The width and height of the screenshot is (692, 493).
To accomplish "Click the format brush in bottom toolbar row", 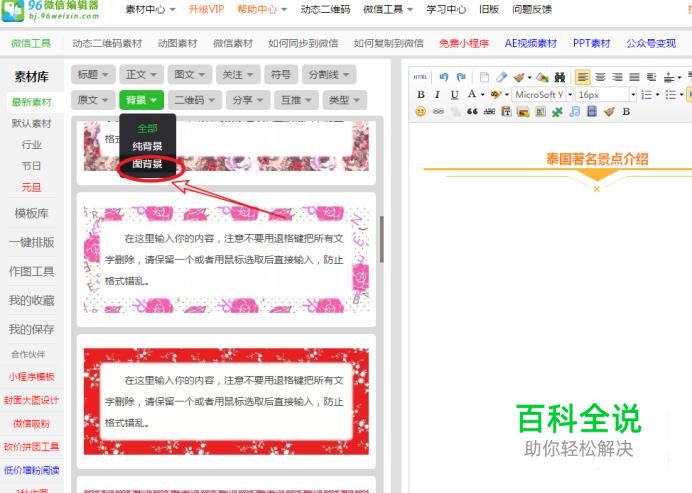I will pos(609,112).
